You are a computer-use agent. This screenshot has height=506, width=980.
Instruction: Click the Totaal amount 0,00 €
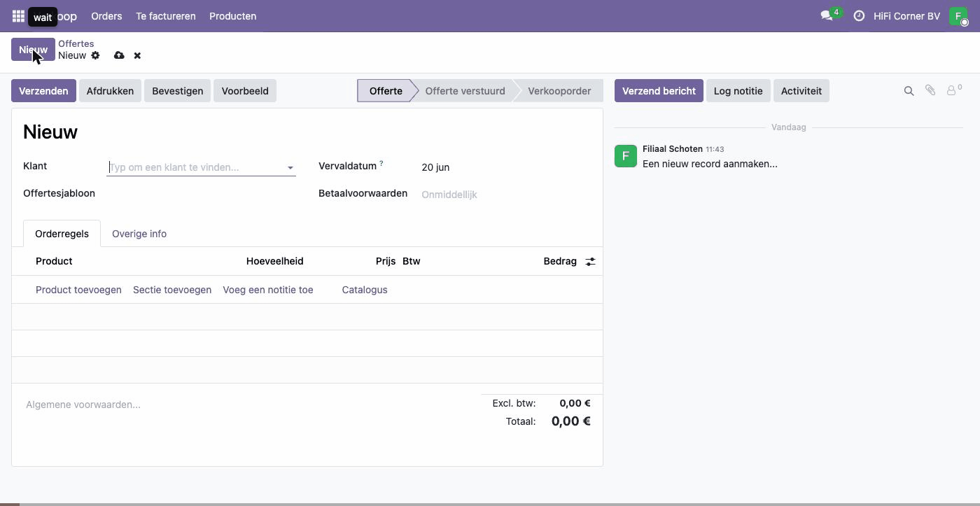click(x=570, y=421)
